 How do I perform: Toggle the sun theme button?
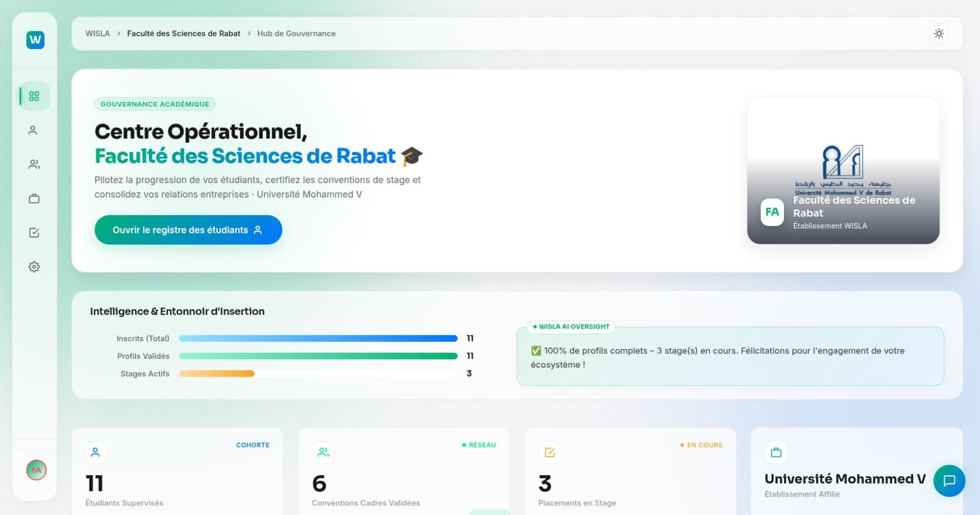938,34
